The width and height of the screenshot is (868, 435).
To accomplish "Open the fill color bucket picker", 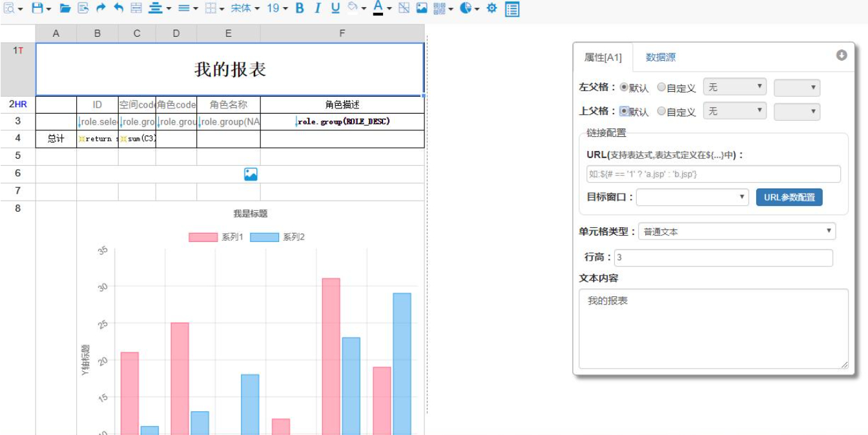I will coord(357,8).
